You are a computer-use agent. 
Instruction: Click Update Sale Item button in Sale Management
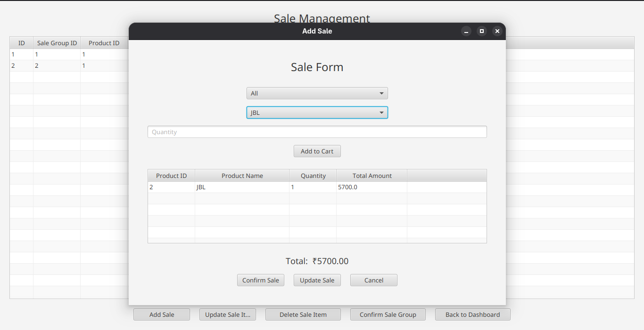[228, 314]
